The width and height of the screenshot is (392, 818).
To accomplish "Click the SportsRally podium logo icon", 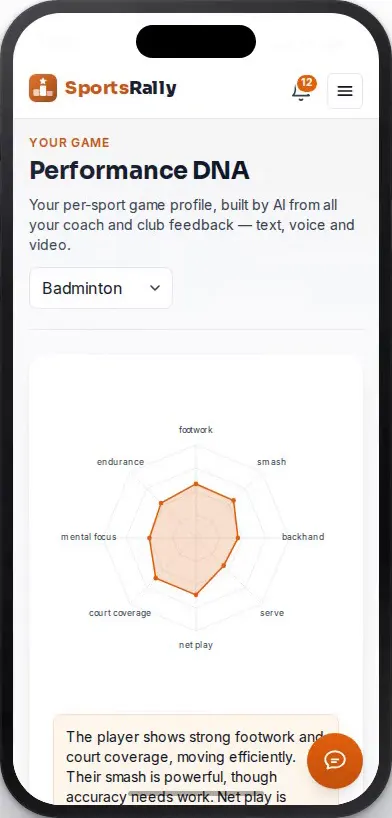I will (43, 88).
